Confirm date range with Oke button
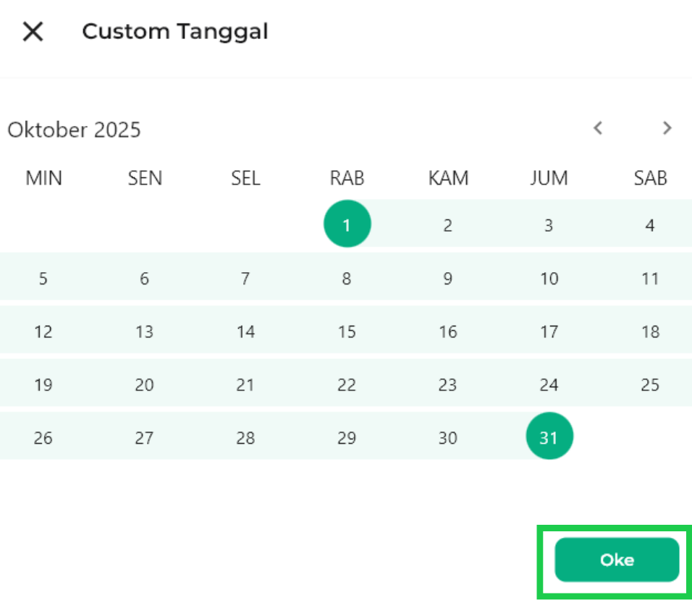 tap(617, 560)
